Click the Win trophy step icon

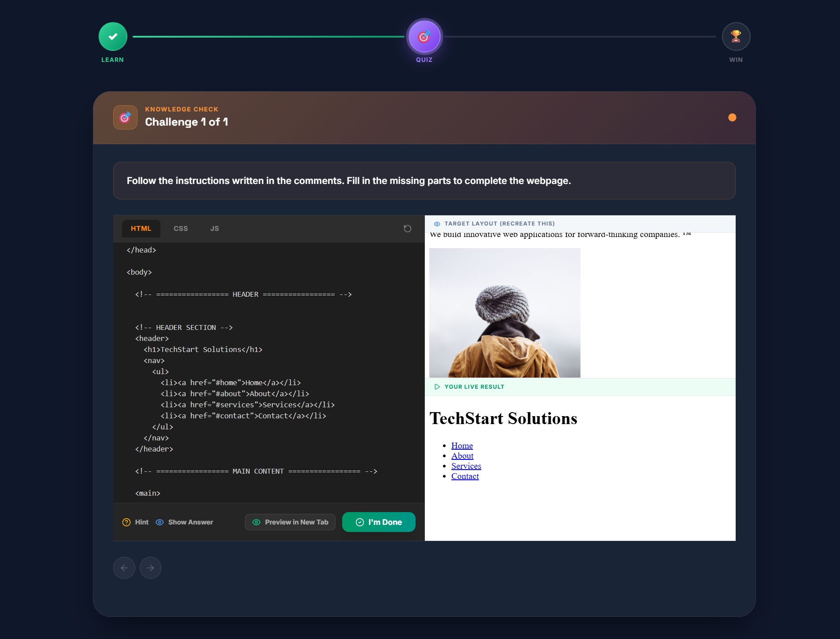coord(735,36)
